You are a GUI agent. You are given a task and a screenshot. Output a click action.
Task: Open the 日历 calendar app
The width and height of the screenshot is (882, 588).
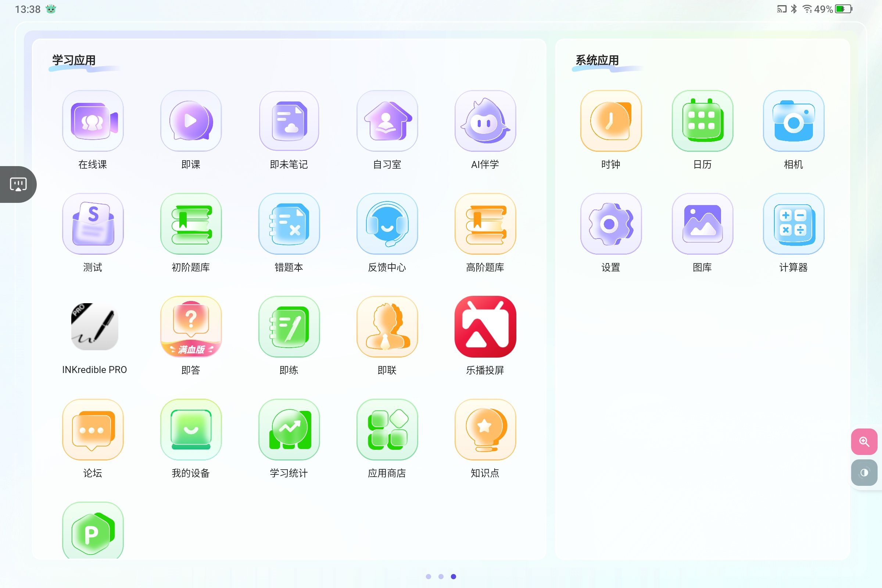point(702,121)
